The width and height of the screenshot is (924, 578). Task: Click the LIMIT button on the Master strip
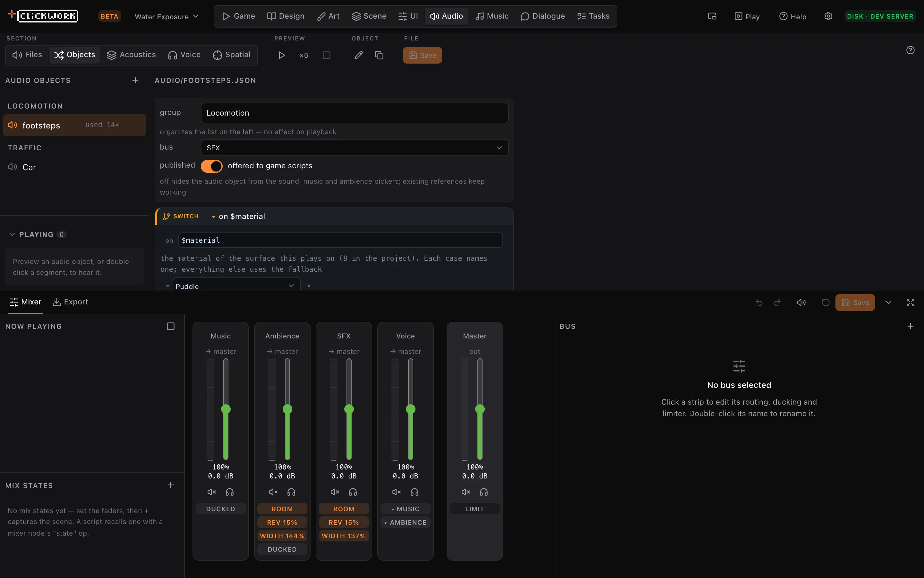tap(475, 509)
